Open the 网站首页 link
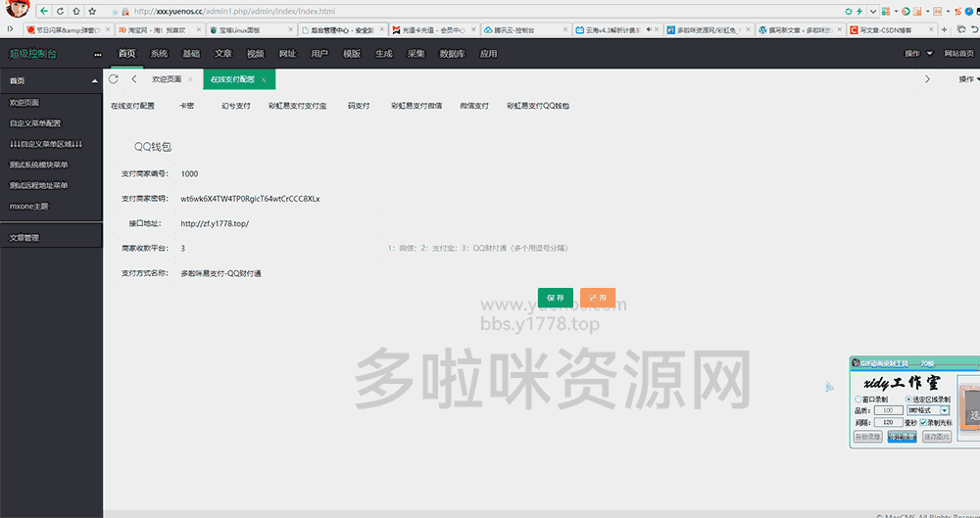 coord(958,54)
